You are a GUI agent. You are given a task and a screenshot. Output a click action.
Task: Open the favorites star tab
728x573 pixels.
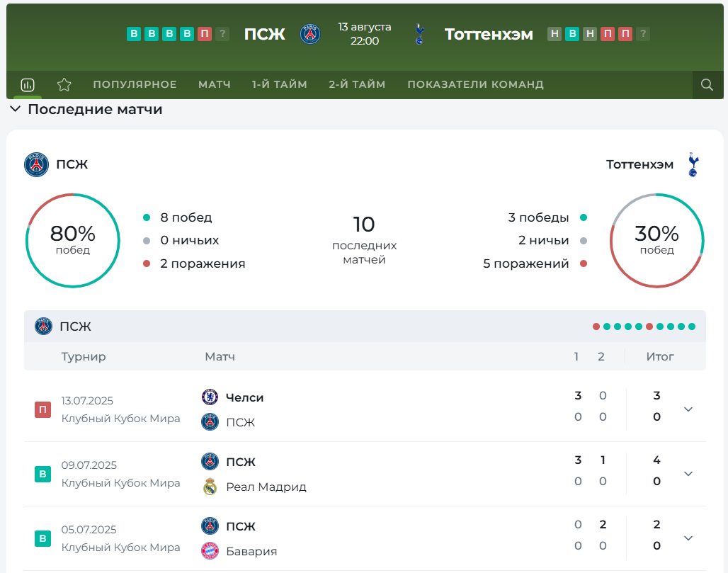[x=64, y=84]
